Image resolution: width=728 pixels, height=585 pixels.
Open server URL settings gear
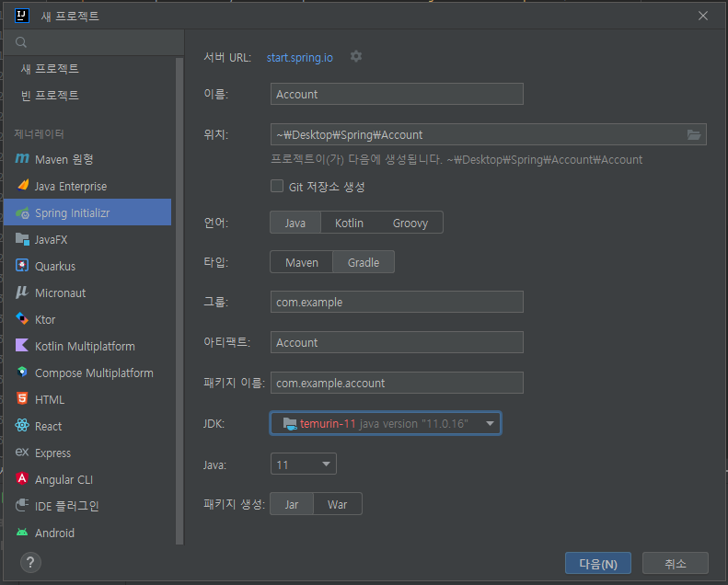click(356, 57)
